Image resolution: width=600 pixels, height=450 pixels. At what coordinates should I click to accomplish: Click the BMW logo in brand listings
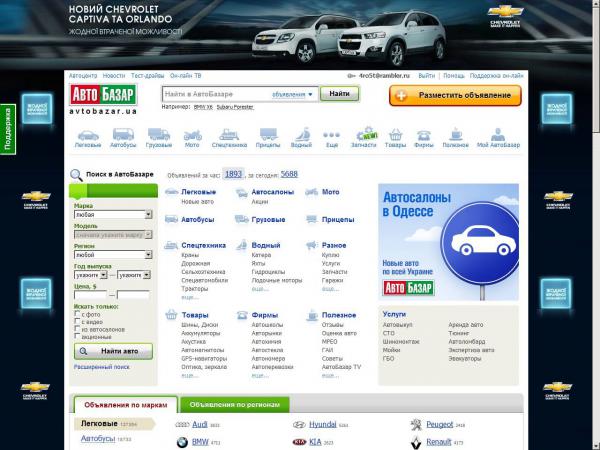180,441
